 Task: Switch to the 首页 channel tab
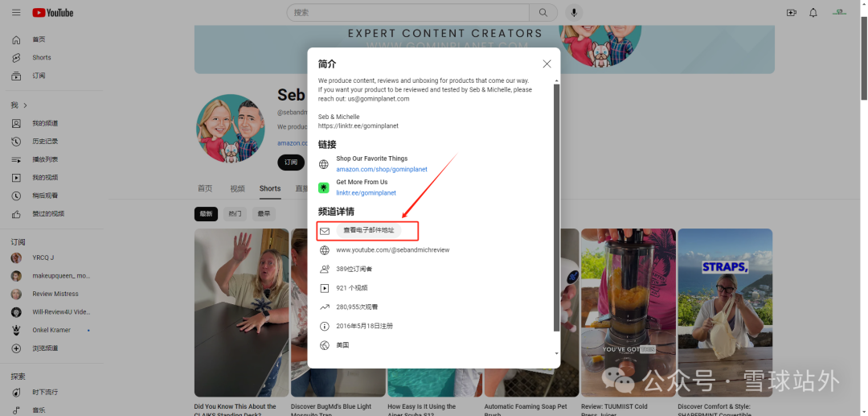[x=205, y=189]
